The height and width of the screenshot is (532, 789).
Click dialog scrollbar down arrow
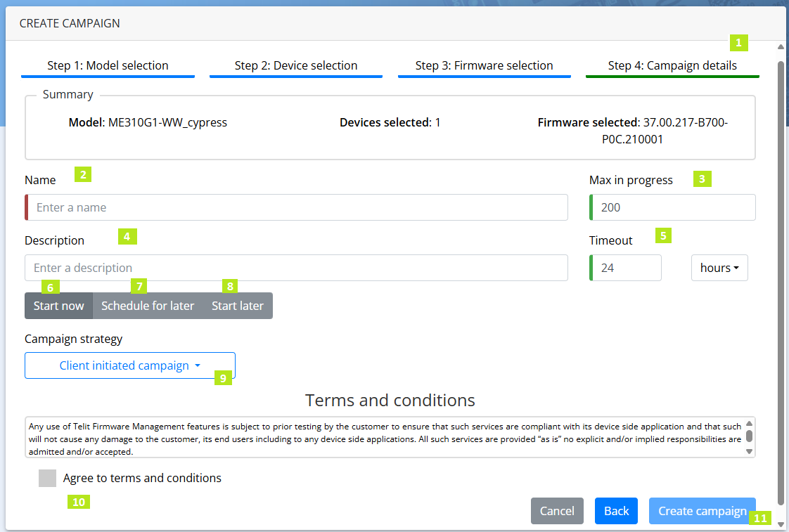click(781, 524)
